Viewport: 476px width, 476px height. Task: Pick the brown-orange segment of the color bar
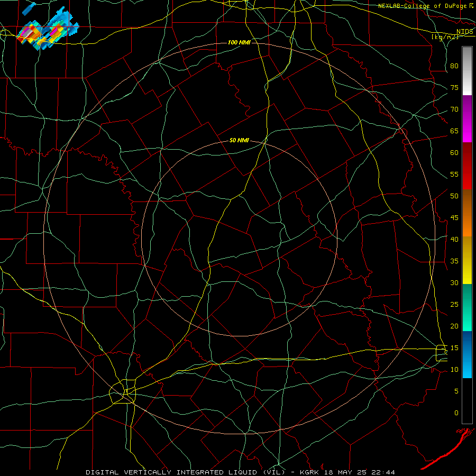click(x=467, y=213)
